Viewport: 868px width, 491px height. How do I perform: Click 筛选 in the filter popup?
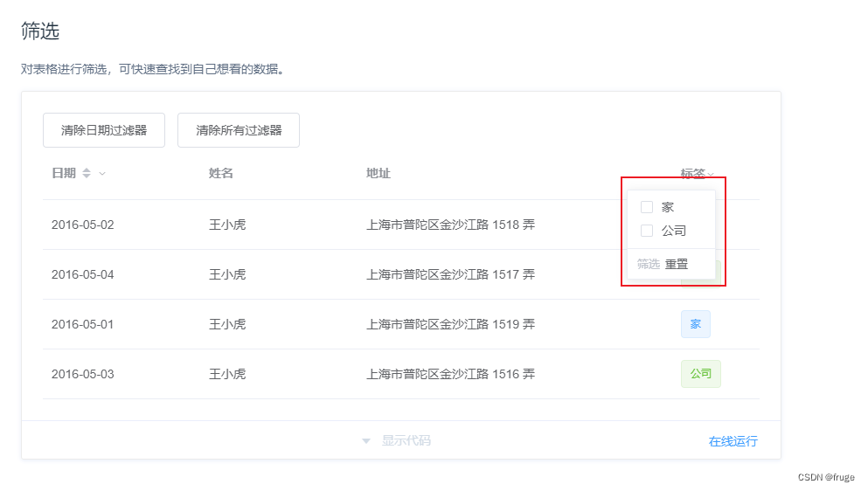(649, 264)
